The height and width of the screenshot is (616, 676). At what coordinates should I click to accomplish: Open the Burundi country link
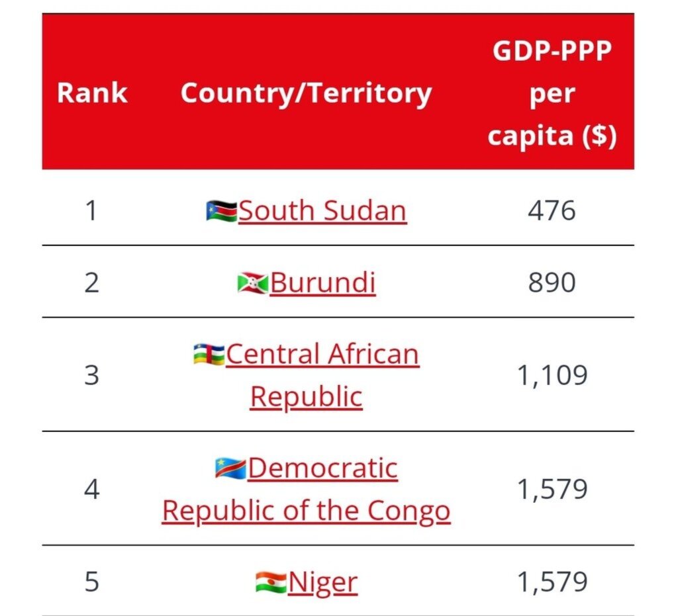point(322,283)
